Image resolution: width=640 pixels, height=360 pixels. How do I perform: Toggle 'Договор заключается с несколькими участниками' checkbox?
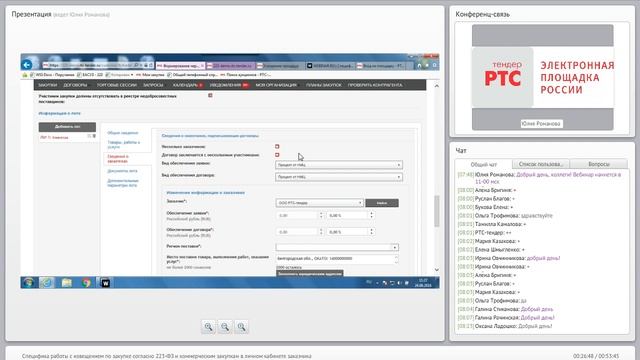pyautogui.click(x=277, y=155)
